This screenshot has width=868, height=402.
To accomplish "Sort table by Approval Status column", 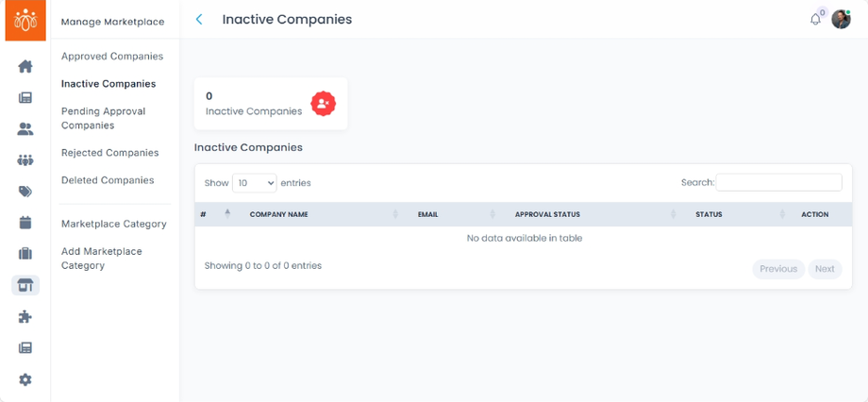I will (547, 214).
